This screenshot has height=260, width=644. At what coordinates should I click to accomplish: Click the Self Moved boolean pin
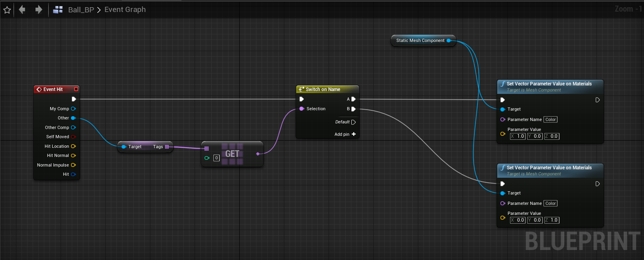73,137
